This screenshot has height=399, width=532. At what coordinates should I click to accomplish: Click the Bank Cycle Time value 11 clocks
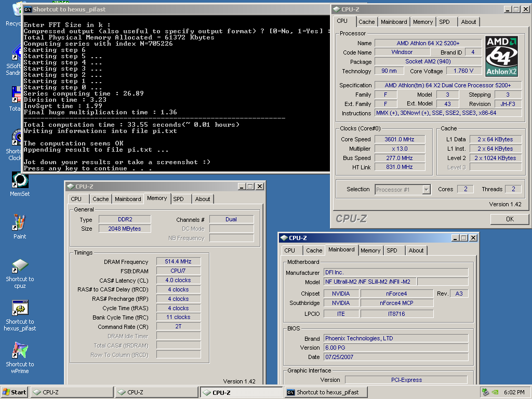pyautogui.click(x=178, y=317)
